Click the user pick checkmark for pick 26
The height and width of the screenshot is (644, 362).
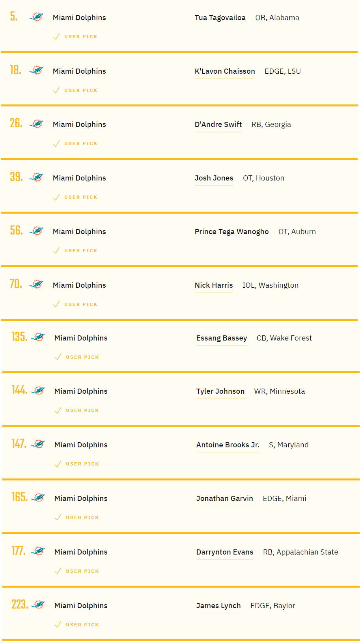[56, 143]
